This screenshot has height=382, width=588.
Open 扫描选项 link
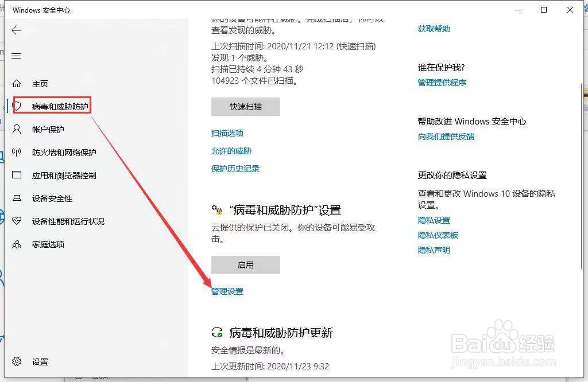point(227,133)
